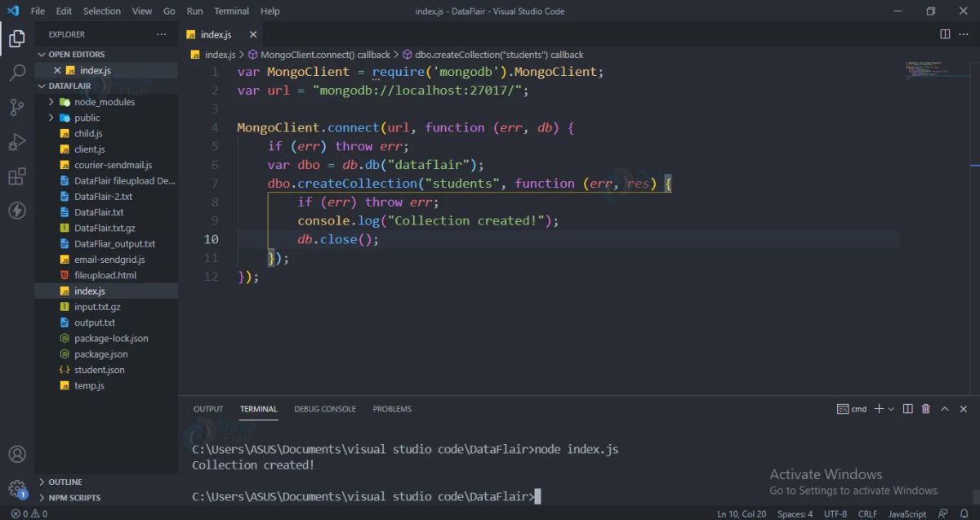Open package.json in the explorer

[100, 354]
